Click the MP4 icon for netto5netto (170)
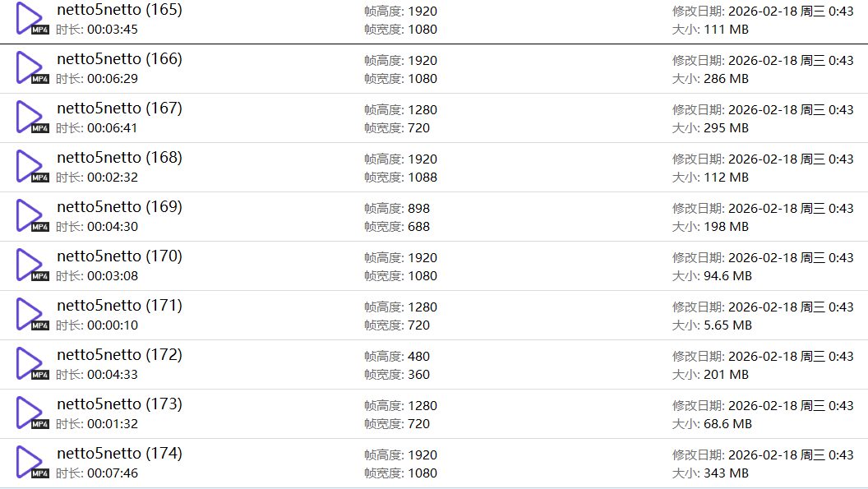 (30, 265)
